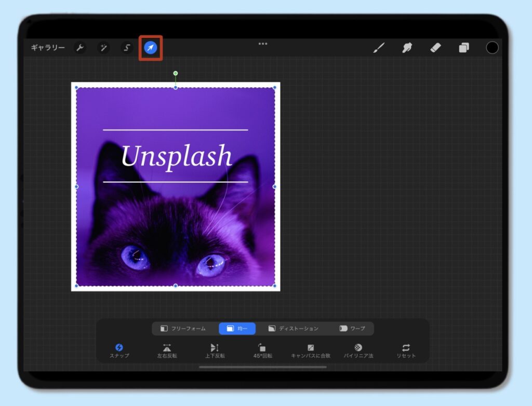532x406 pixels.
Task: Click bottom-center edge transform handle
Action: point(176,286)
